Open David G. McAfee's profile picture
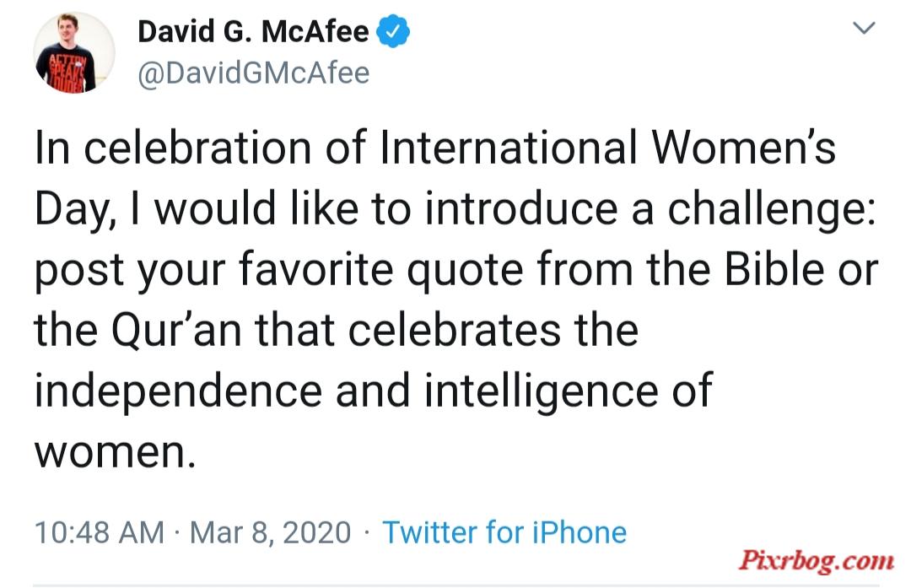 click(x=73, y=52)
